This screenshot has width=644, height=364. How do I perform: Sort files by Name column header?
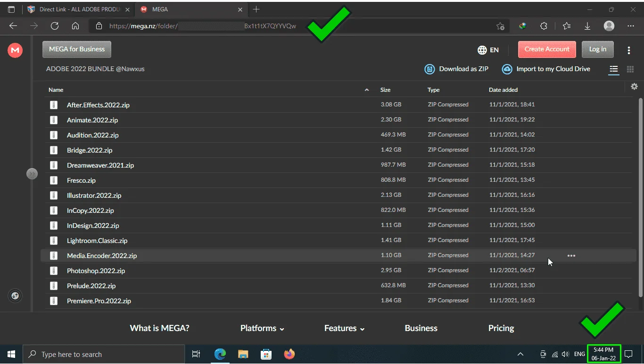pos(56,89)
